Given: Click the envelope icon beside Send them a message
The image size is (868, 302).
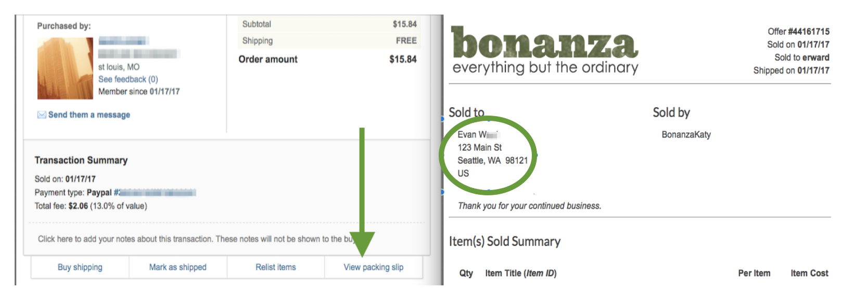Looking at the screenshot, I should (42, 115).
